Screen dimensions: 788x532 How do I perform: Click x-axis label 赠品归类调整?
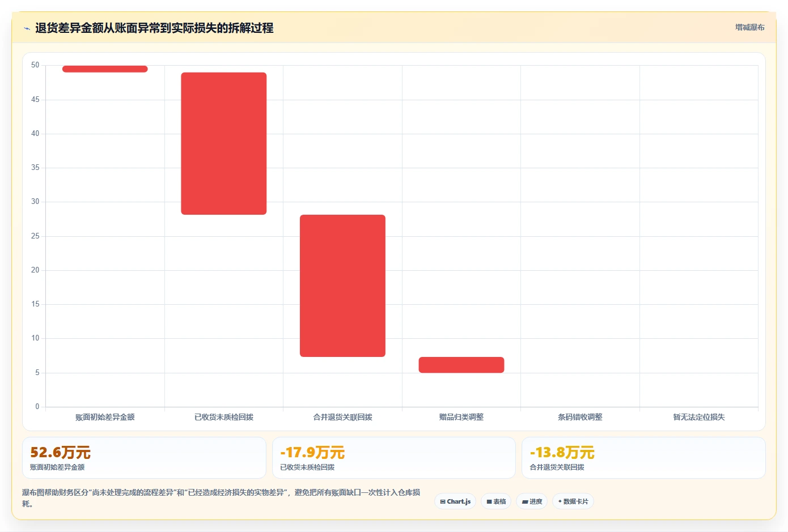tap(461, 417)
